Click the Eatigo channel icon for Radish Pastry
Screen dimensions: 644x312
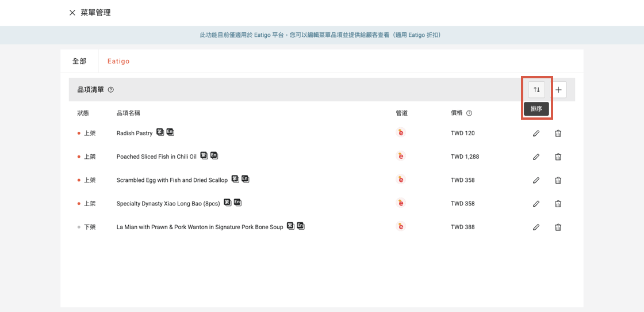(401, 133)
